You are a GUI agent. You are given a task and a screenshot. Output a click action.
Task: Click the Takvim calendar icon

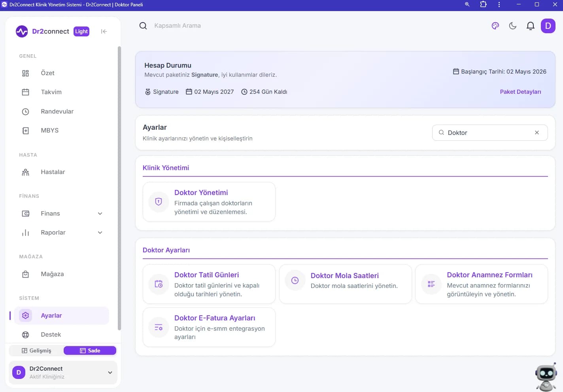[25, 92]
